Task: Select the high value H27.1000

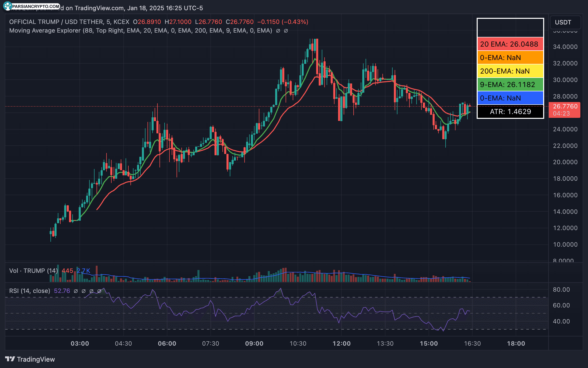Action: 178,22
